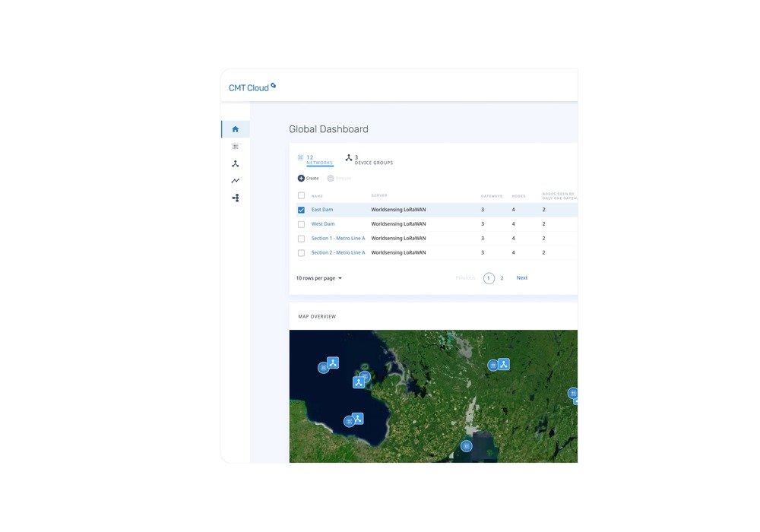Sort by the Server column header
This screenshot has width=760, height=532.
(x=379, y=196)
